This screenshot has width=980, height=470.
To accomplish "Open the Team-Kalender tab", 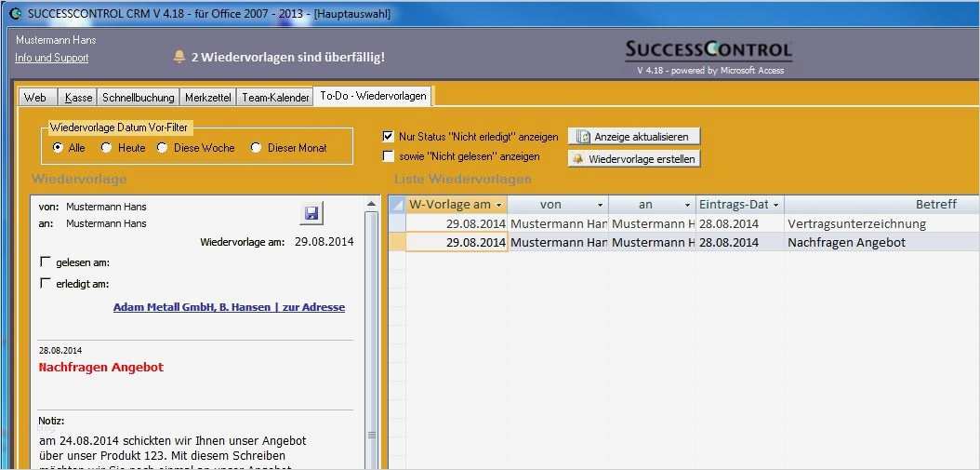I will [x=275, y=98].
